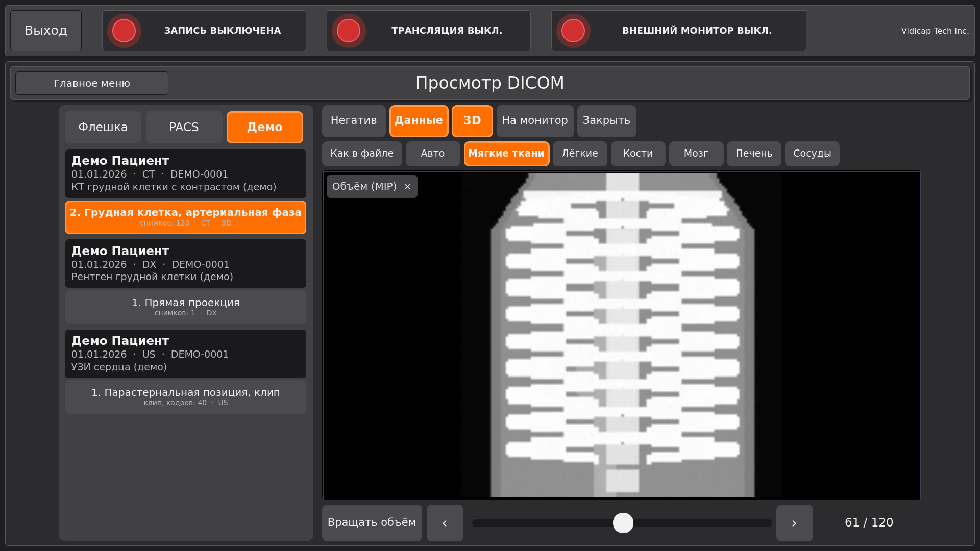Select the Печень window preset
The height and width of the screenshot is (551, 980).
pyautogui.click(x=754, y=154)
